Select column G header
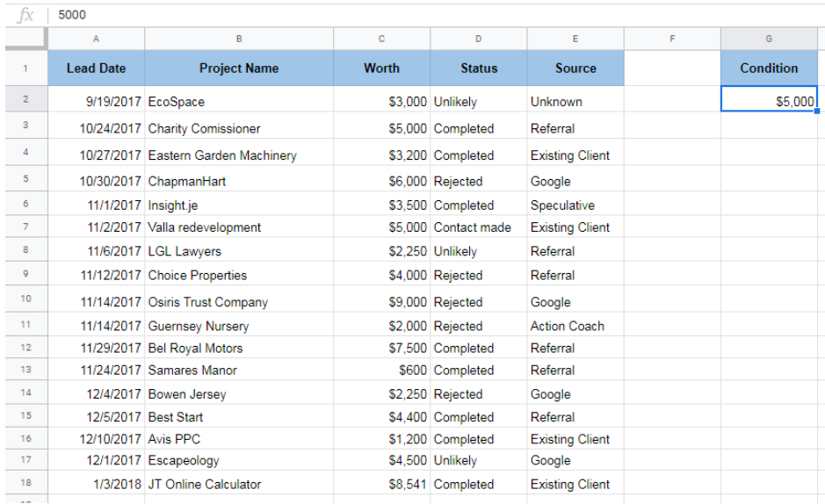The width and height of the screenshot is (825, 504). (769, 39)
